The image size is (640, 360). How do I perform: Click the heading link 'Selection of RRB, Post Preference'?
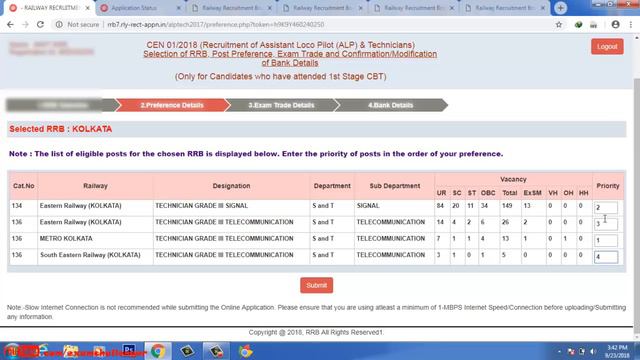pyautogui.click(x=290, y=58)
